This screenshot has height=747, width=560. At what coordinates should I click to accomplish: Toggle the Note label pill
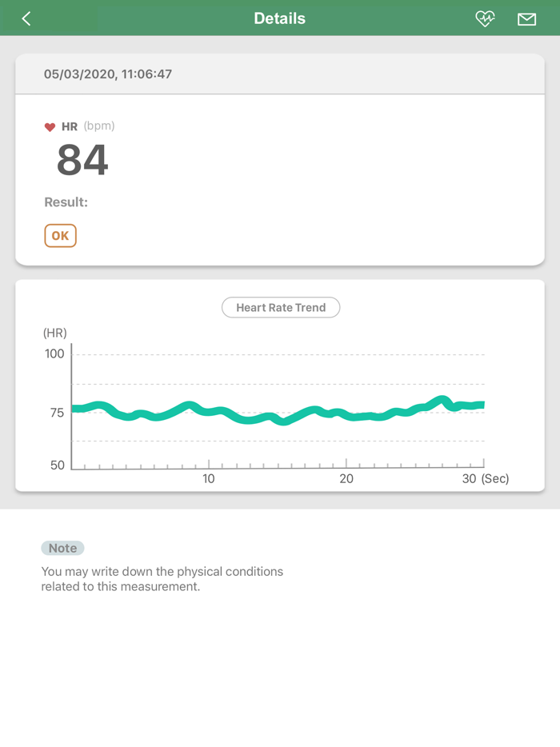pos(62,548)
